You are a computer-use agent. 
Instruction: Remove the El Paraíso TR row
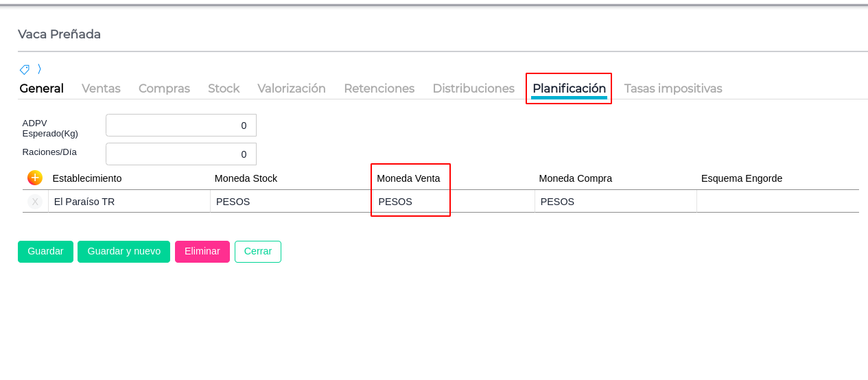tap(35, 202)
